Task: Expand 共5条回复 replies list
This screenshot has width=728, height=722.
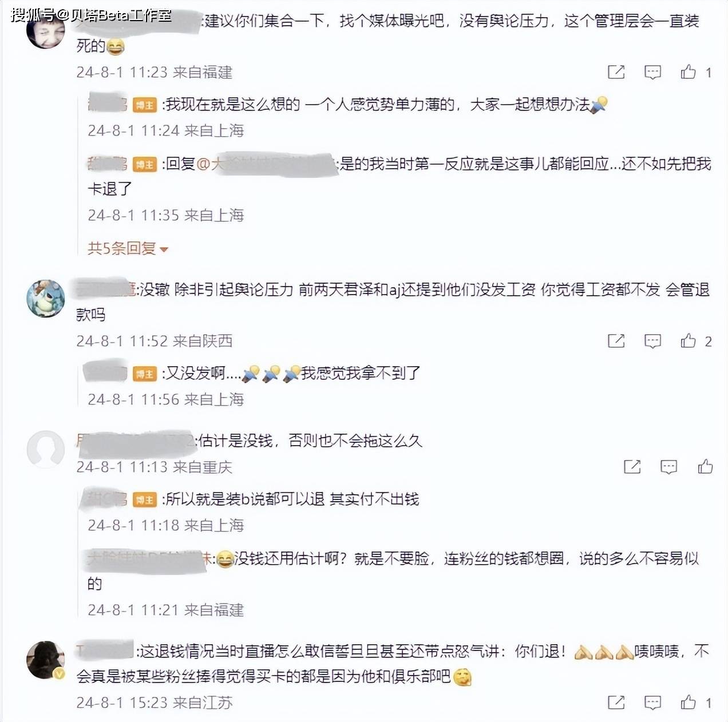Action: coord(128,248)
